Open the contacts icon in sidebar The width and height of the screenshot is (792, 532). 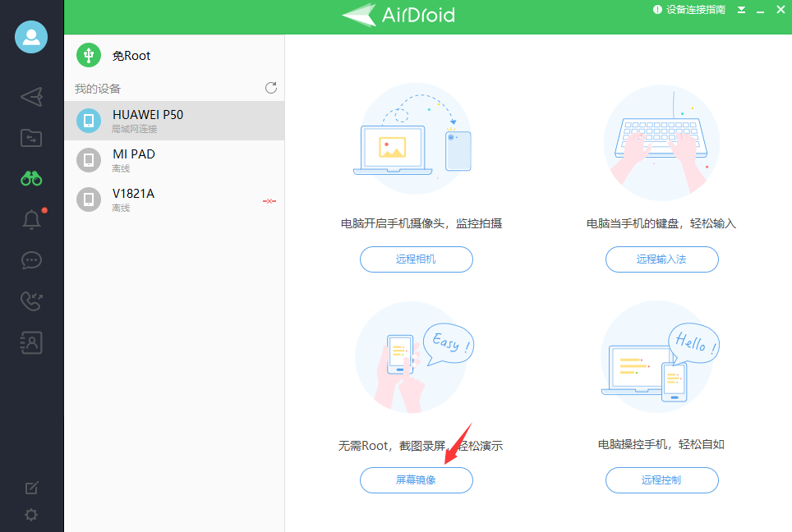(31, 342)
